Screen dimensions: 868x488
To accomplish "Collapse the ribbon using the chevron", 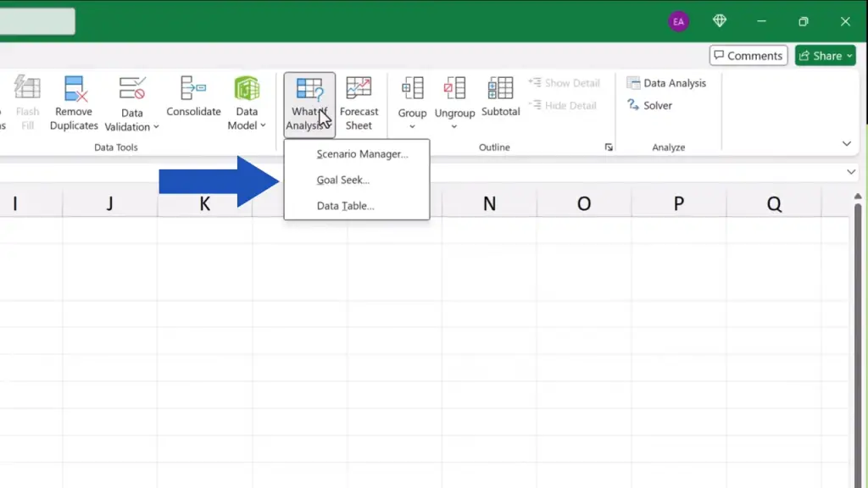I will tap(846, 144).
